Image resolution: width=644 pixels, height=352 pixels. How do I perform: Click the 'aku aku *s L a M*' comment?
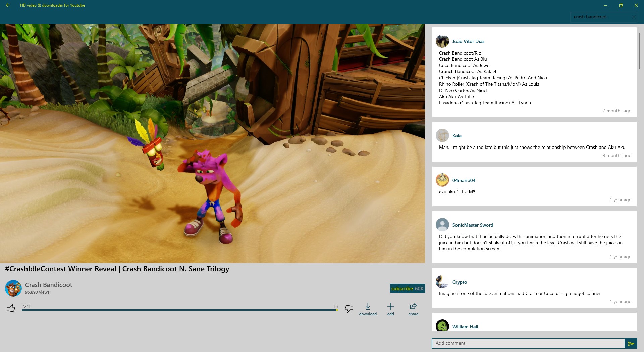pos(457,192)
